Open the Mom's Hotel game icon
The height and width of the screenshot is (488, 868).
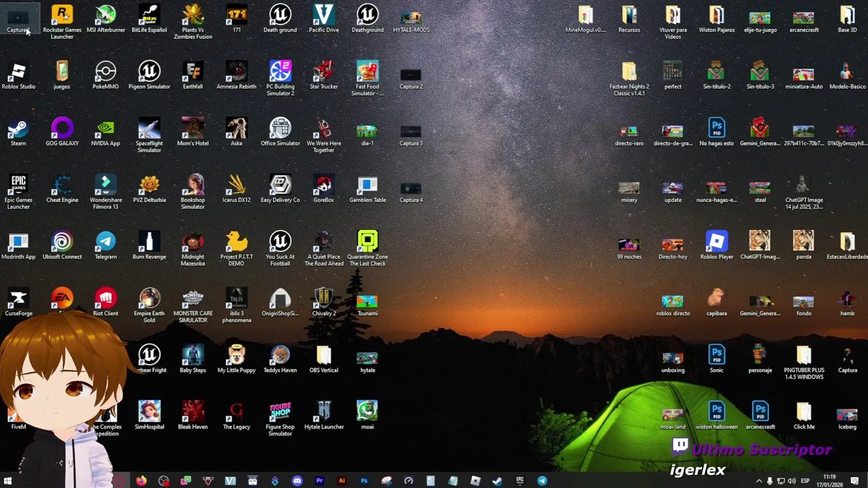click(193, 132)
